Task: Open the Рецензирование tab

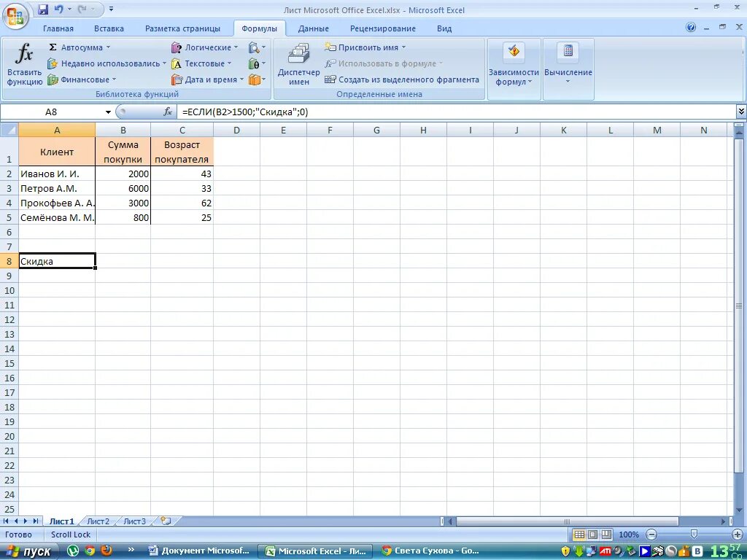Action: [382, 28]
